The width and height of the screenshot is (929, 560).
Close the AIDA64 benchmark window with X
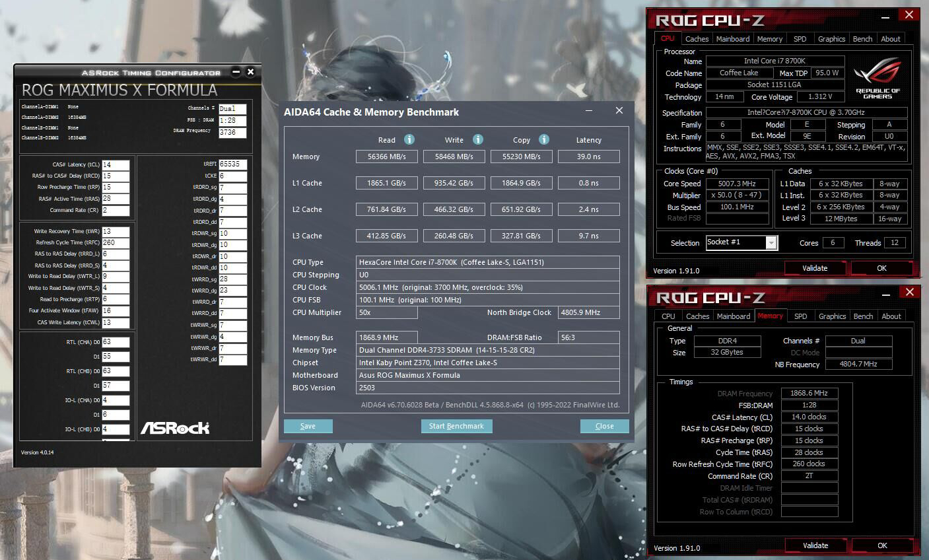(619, 110)
